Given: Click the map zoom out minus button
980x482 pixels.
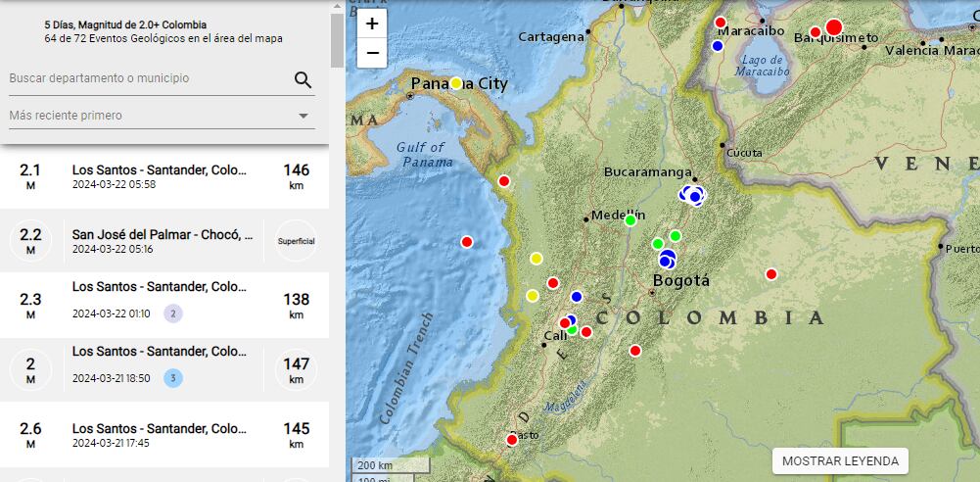Looking at the screenshot, I should (372, 53).
